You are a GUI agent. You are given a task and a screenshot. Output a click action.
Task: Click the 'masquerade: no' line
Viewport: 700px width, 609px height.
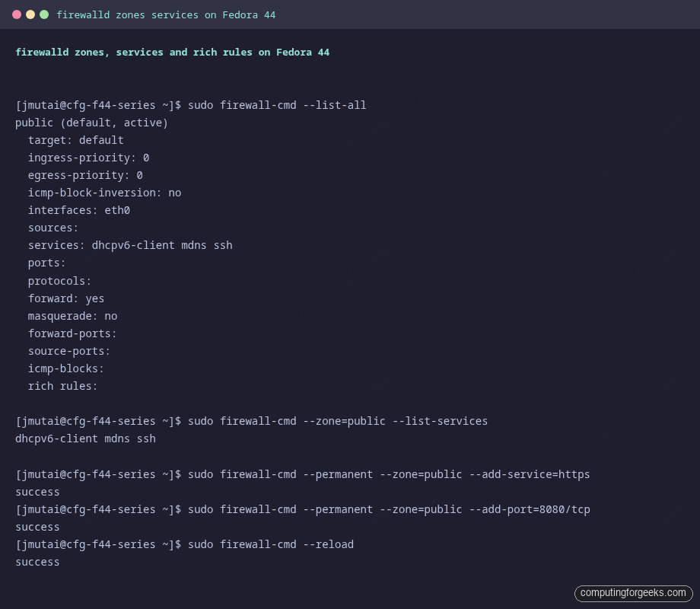[x=72, y=316]
